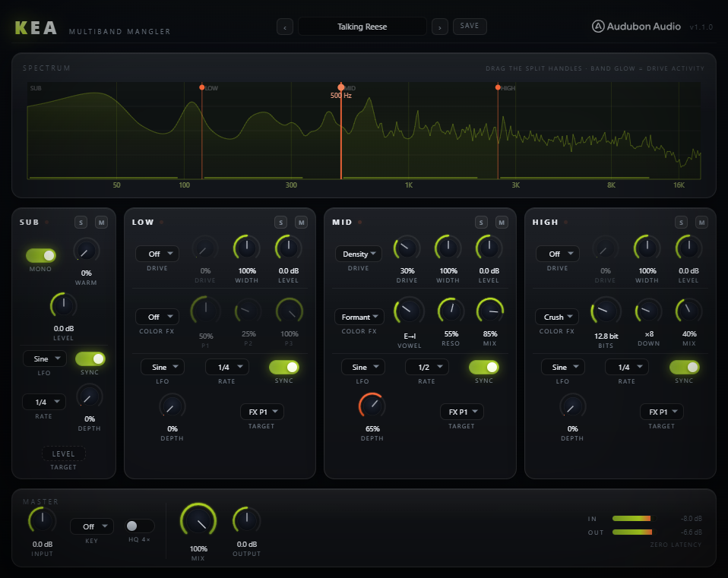Save the current preset
The height and width of the screenshot is (578, 728).
(x=470, y=26)
